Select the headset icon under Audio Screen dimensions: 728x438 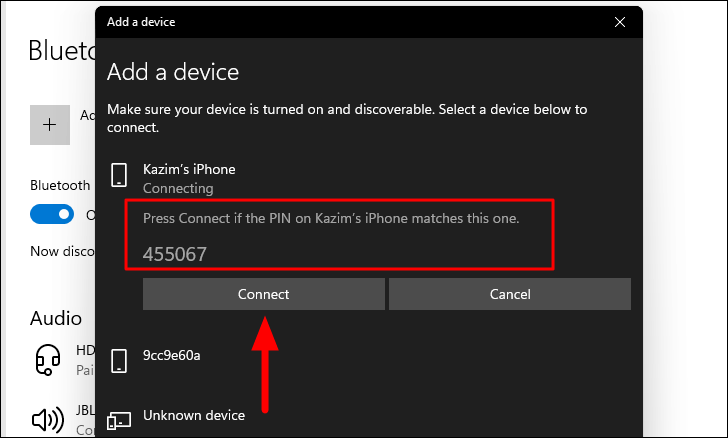click(x=48, y=360)
